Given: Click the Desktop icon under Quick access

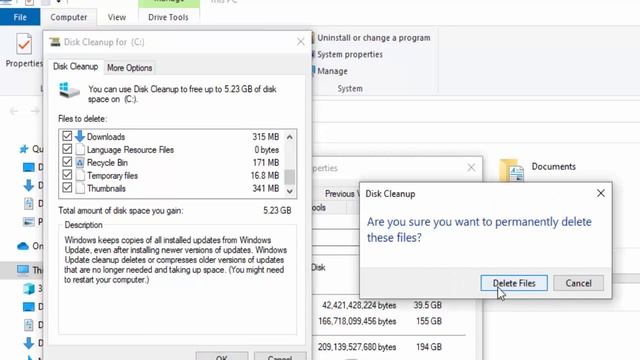Looking at the screenshot, I should click(29, 167).
